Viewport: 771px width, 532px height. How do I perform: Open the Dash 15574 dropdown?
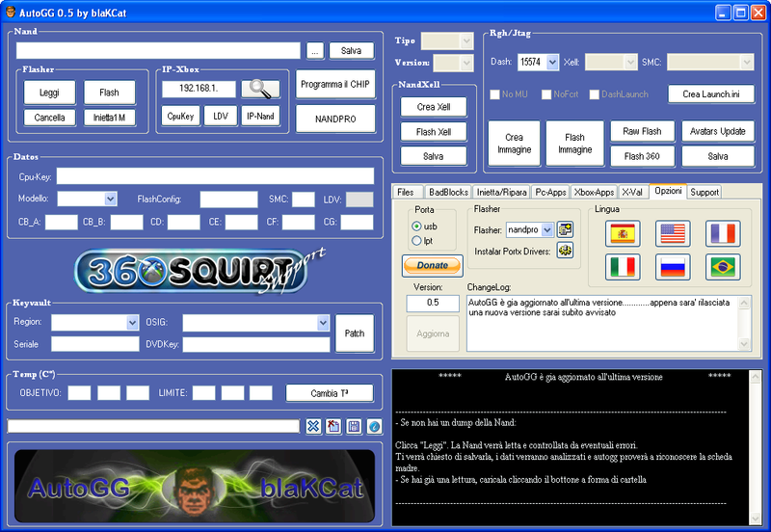552,62
